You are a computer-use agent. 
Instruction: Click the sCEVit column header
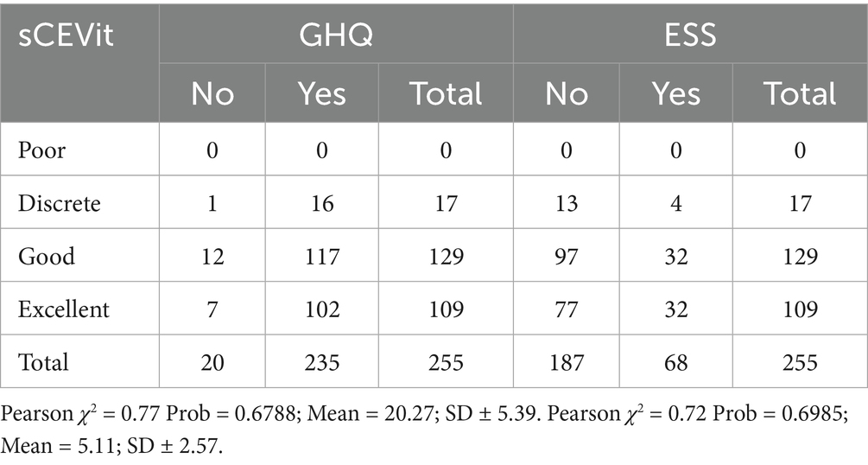66,36
